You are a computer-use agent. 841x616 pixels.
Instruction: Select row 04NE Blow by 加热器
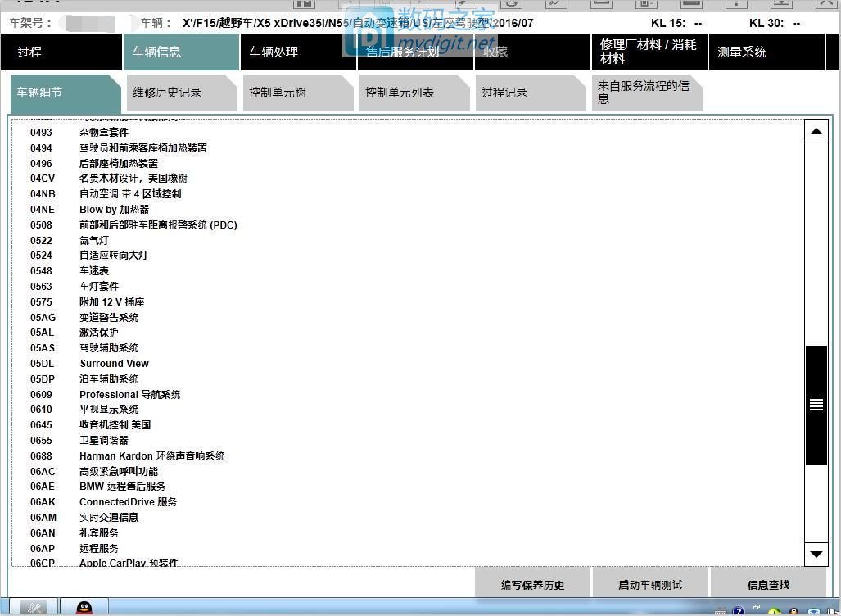[x=89, y=209]
